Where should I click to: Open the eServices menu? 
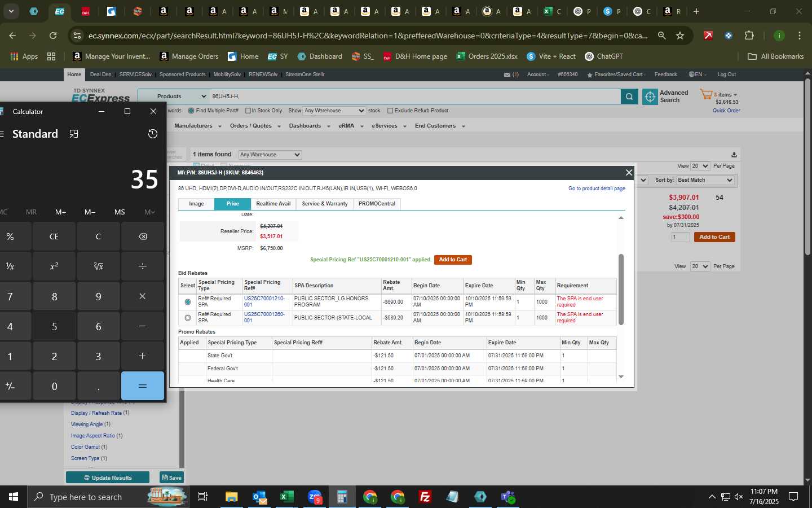point(389,126)
